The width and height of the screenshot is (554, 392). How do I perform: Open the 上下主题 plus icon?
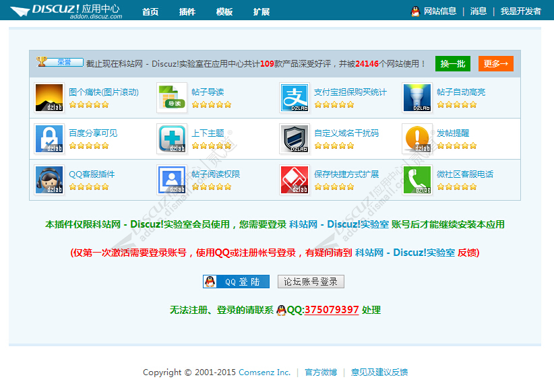172,139
